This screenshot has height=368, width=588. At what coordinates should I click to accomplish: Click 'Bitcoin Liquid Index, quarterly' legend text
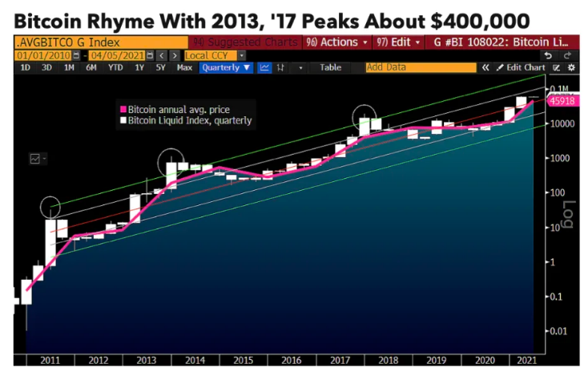pyautogui.click(x=190, y=120)
